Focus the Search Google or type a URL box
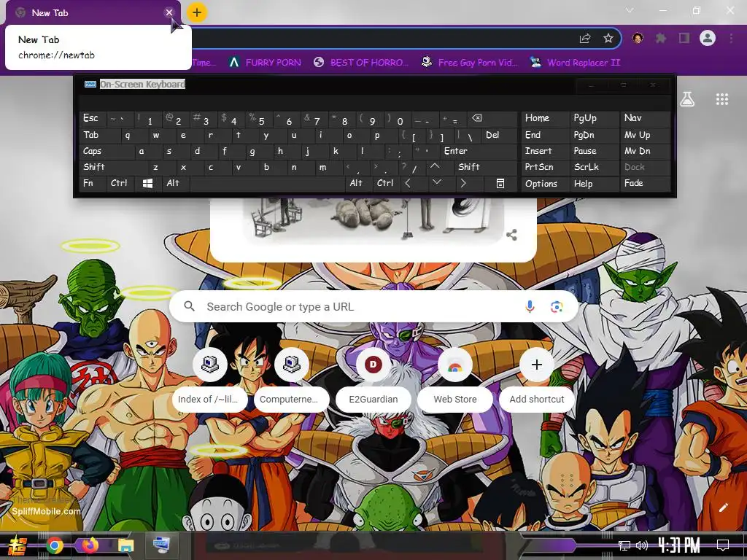This screenshot has height=560, width=747. tap(373, 307)
